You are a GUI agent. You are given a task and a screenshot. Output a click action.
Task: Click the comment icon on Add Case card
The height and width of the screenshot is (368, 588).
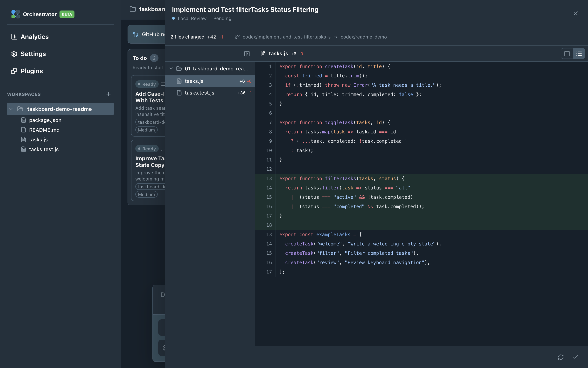163,84
